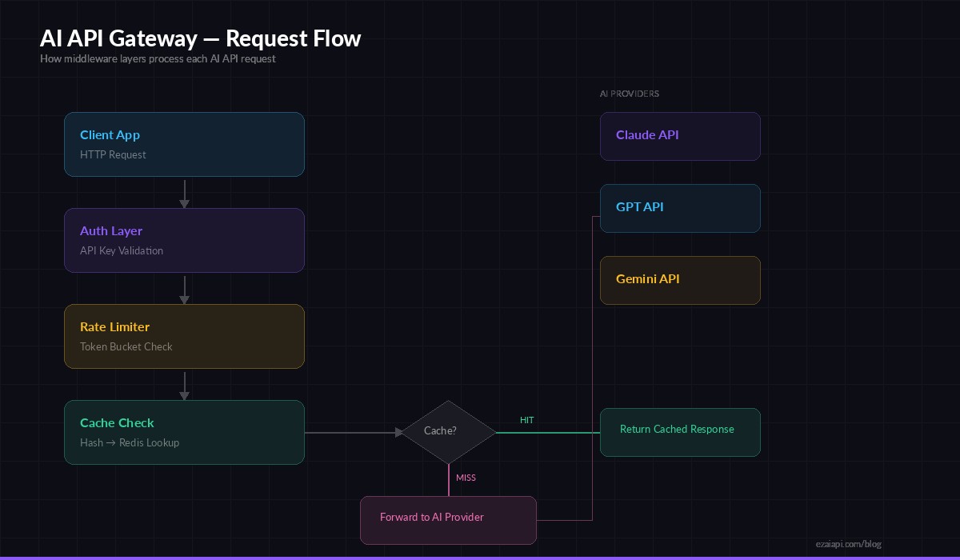Viewport: 960px width, 560px height.
Task: Expand the arrow below Rate Limiter
Action: [x=184, y=384]
